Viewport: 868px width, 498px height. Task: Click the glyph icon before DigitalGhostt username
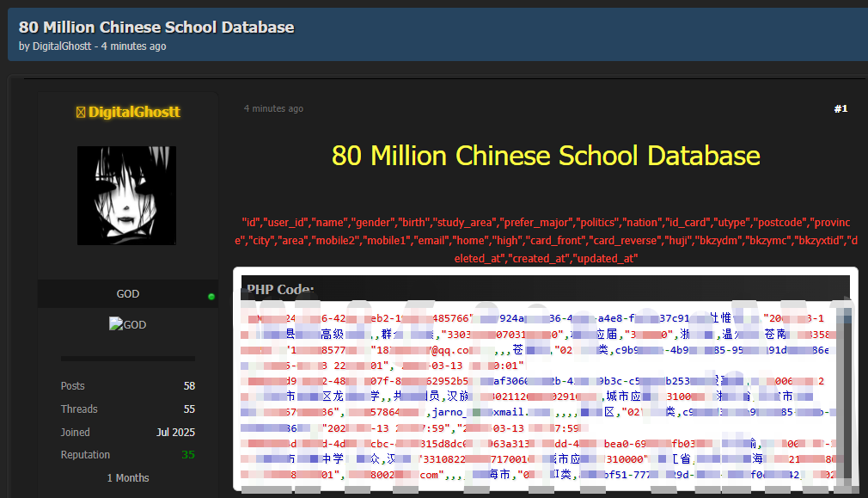coord(80,113)
